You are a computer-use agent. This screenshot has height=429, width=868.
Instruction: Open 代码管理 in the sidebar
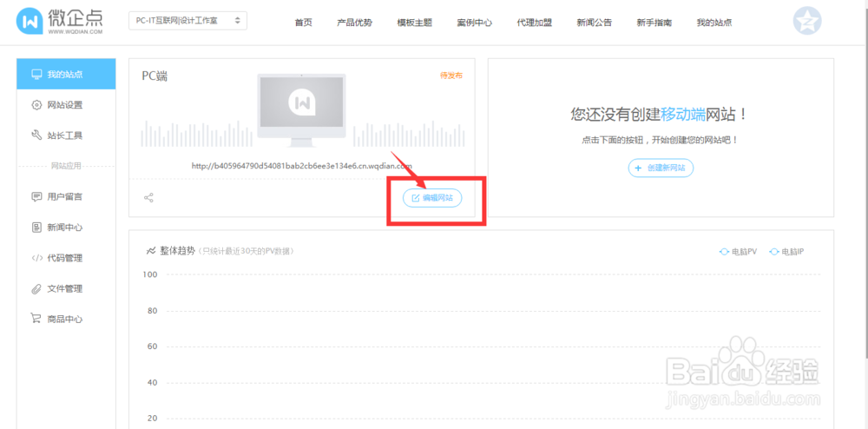(67, 258)
